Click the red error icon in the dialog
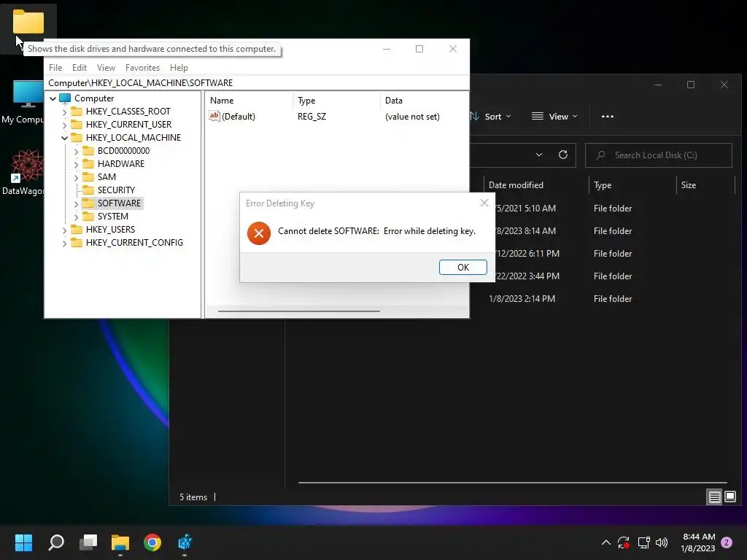The width and height of the screenshot is (747, 560). [259, 233]
